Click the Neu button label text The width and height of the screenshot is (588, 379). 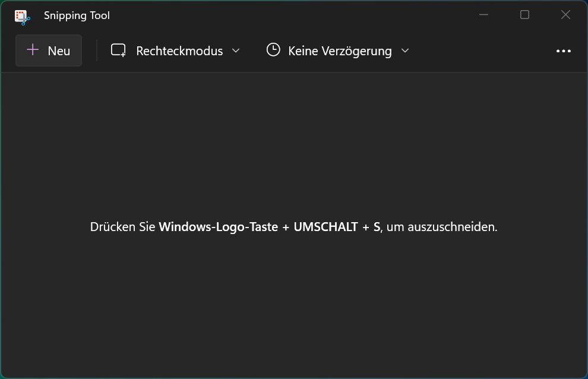(x=58, y=50)
